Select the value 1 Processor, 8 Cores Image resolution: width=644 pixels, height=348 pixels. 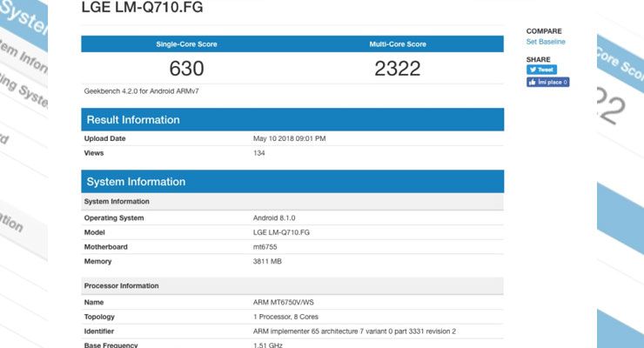[285, 317]
